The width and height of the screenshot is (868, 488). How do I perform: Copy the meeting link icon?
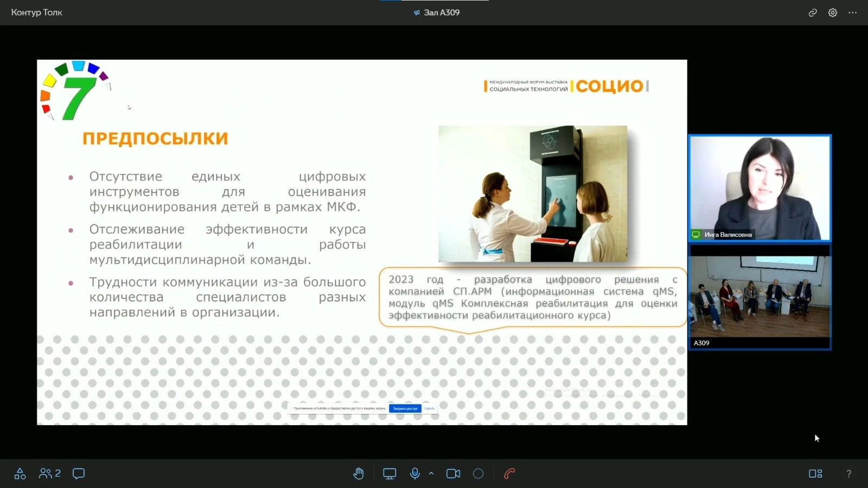(x=813, y=12)
